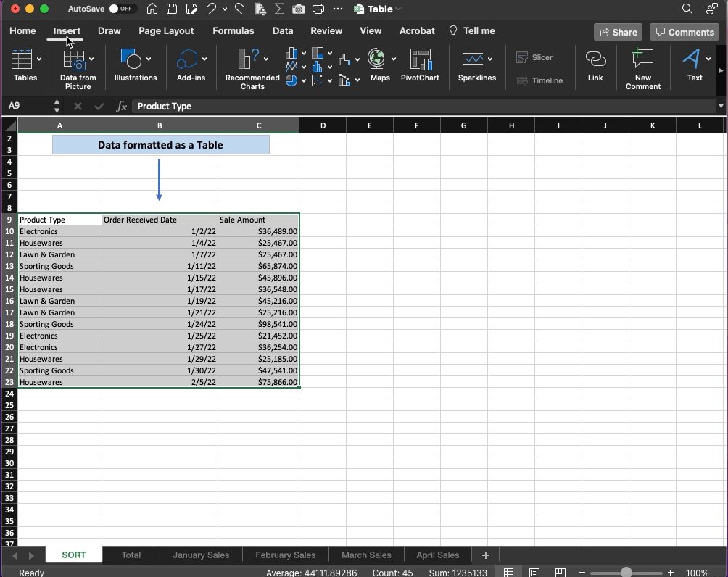Add a New Comment
The width and height of the screenshot is (728, 577).
[642, 69]
